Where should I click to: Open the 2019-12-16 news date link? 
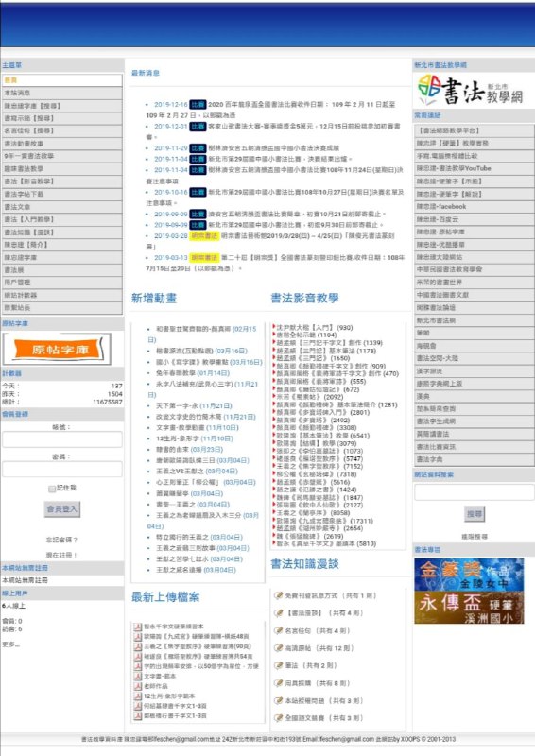(171, 104)
